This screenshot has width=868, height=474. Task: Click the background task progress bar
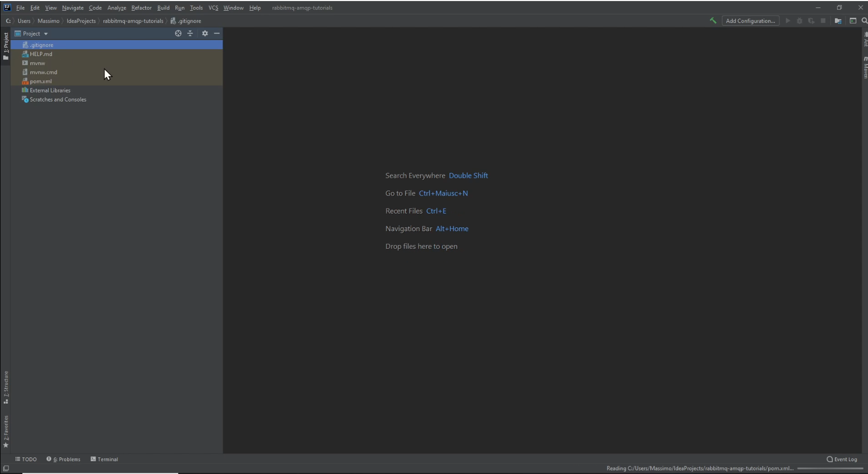[x=830, y=469]
